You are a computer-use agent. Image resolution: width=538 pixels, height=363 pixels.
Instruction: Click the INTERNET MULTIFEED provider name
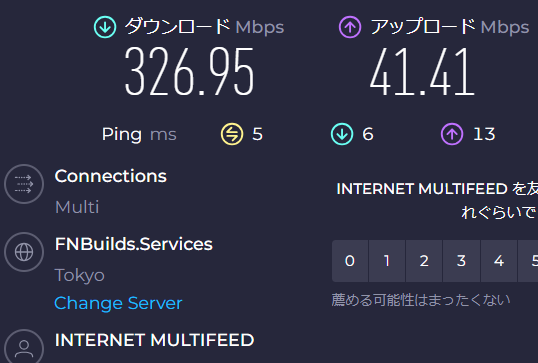[154, 340]
